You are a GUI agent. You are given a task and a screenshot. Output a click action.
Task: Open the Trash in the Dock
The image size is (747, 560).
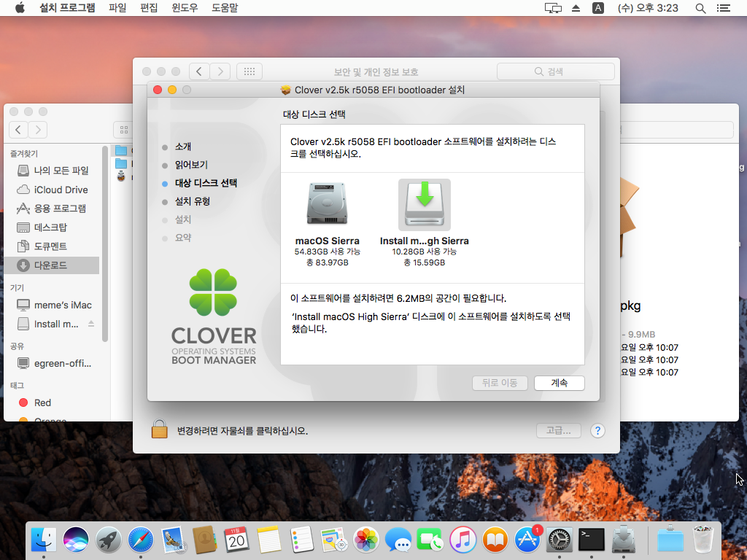[x=703, y=540]
